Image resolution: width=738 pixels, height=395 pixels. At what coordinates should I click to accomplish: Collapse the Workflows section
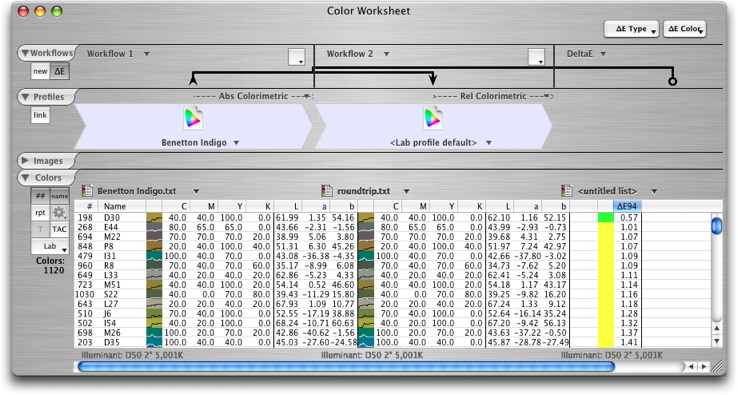pyautogui.click(x=25, y=53)
